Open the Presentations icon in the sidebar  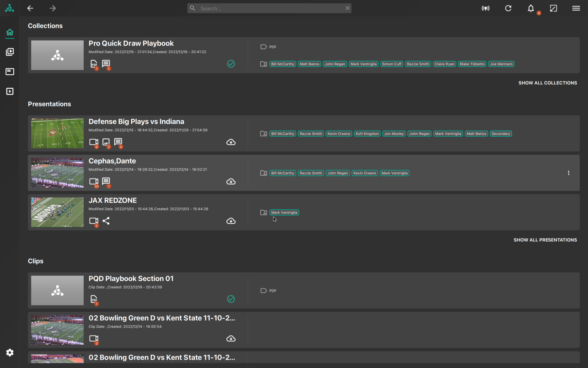pyautogui.click(x=10, y=72)
